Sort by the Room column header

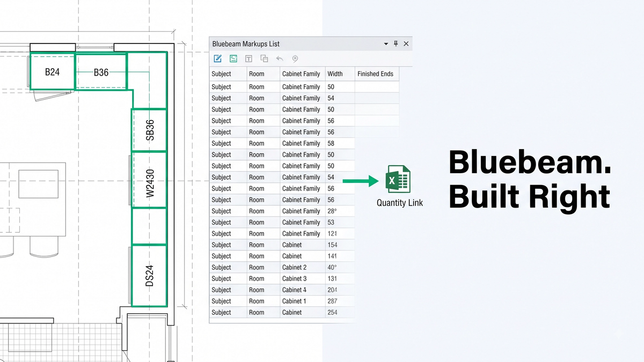point(264,74)
